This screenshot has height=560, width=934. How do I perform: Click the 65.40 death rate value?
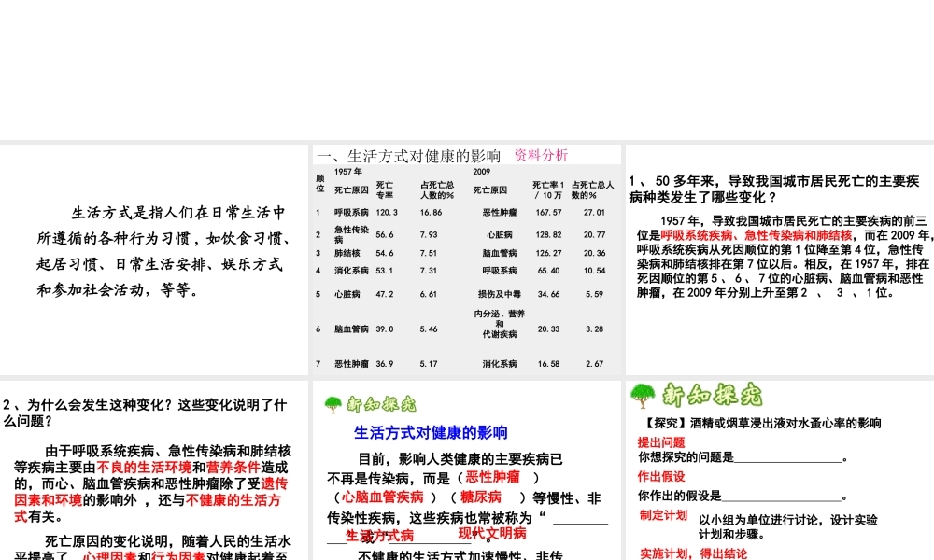pos(548,271)
